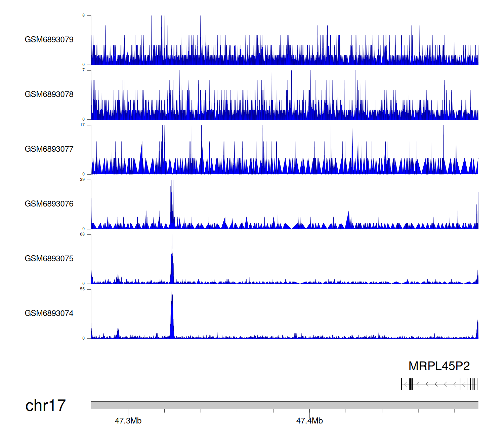Click the GSM6893077 track name
504x444 pixels.
(49, 149)
